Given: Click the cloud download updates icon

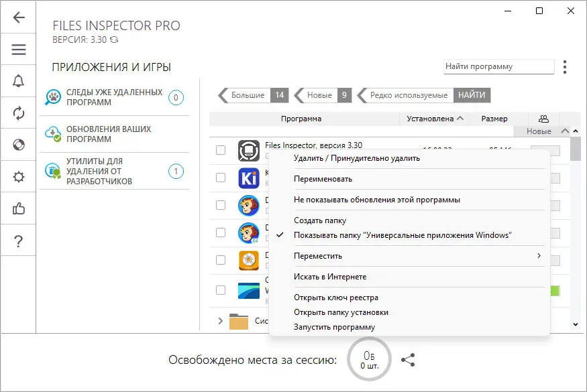Looking at the screenshot, I should 53,134.
